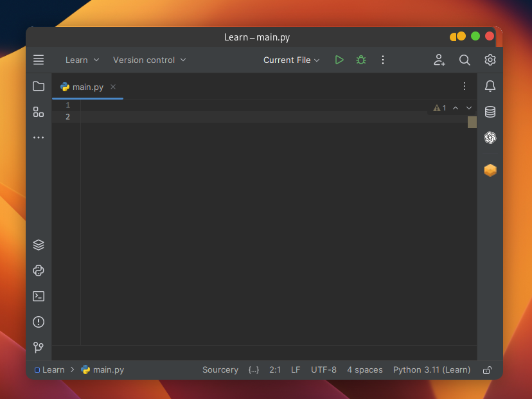Open IDE settings gear
The image size is (532, 399).
[490, 60]
